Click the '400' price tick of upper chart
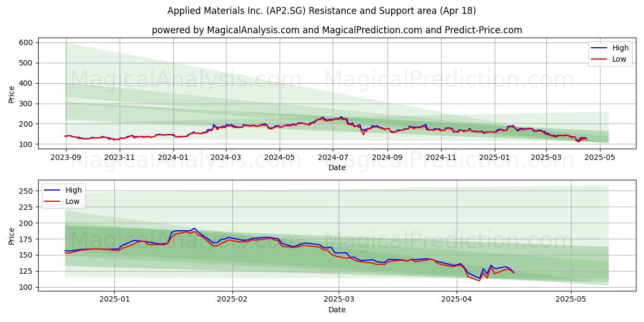This screenshot has height=322, width=644. [x=26, y=83]
